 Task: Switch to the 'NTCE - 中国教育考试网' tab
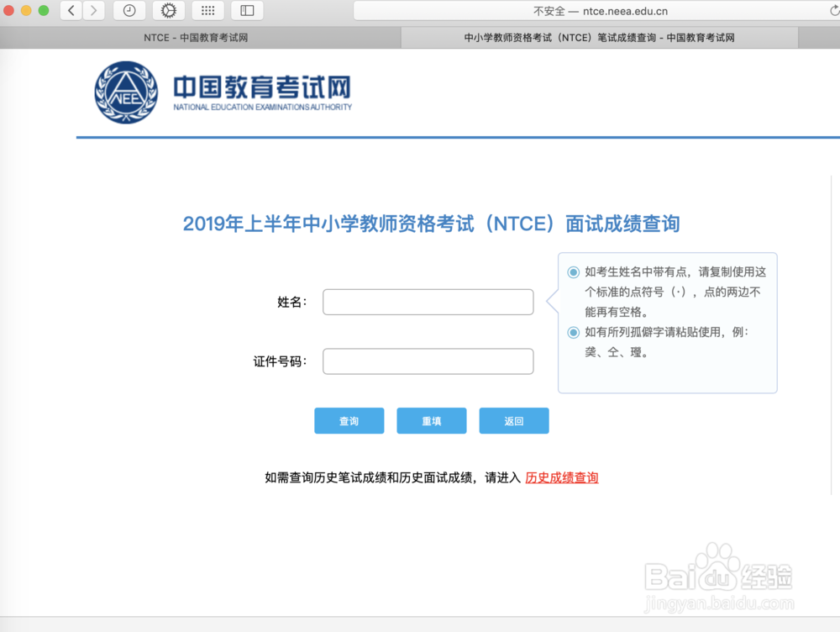(x=196, y=38)
